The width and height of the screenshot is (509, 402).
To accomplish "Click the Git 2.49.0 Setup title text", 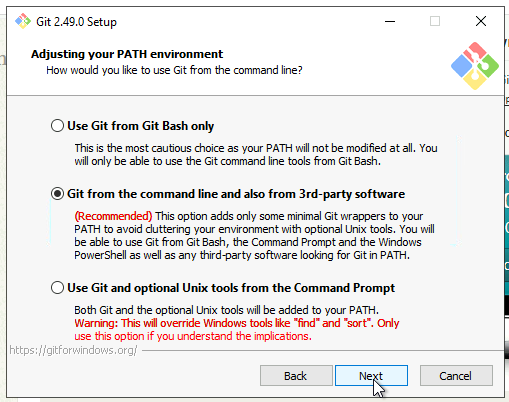I will (76, 22).
